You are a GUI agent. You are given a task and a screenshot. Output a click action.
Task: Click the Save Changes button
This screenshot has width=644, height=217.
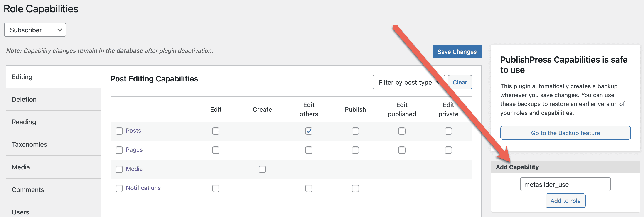(457, 52)
